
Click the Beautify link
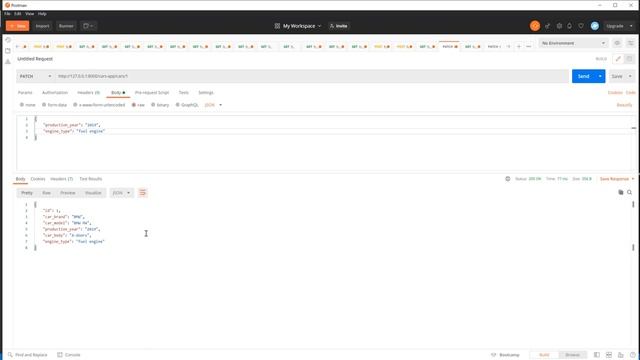pos(624,105)
